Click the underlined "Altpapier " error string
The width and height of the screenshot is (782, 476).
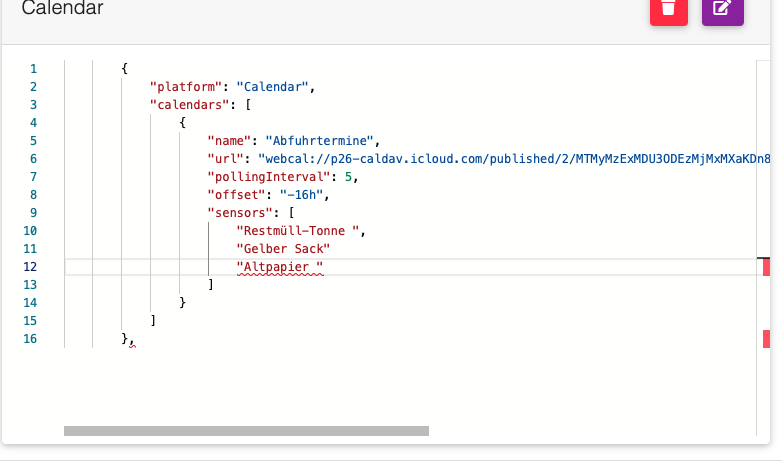point(280,267)
